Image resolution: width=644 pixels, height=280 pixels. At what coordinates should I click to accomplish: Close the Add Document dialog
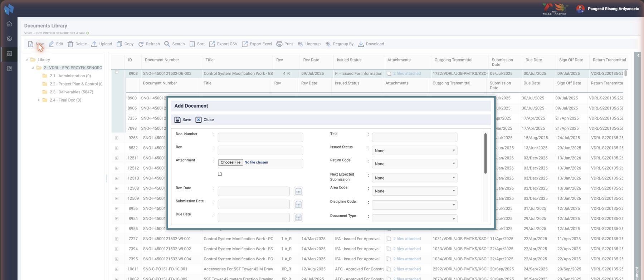click(x=205, y=120)
